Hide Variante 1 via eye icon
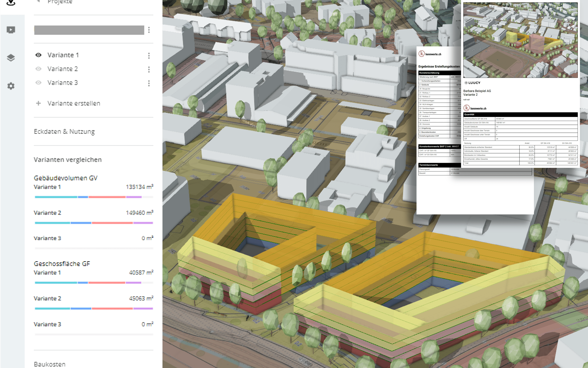 (x=38, y=55)
